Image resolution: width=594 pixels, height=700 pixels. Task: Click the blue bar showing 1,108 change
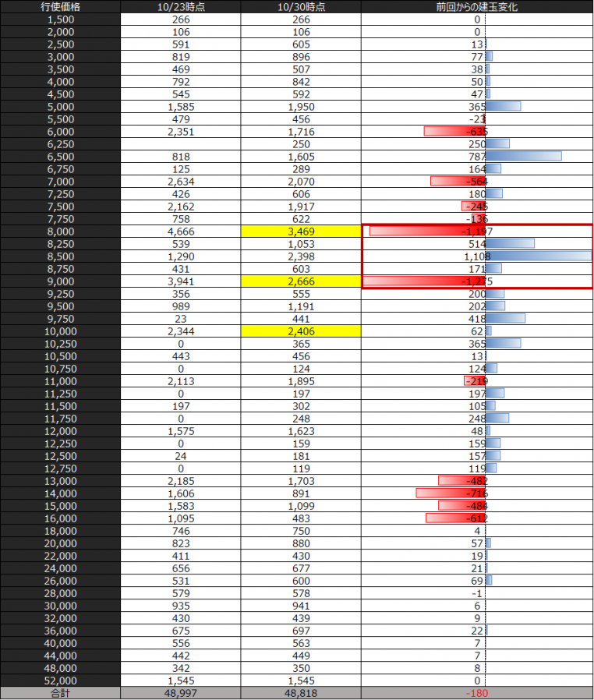pos(538,256)
